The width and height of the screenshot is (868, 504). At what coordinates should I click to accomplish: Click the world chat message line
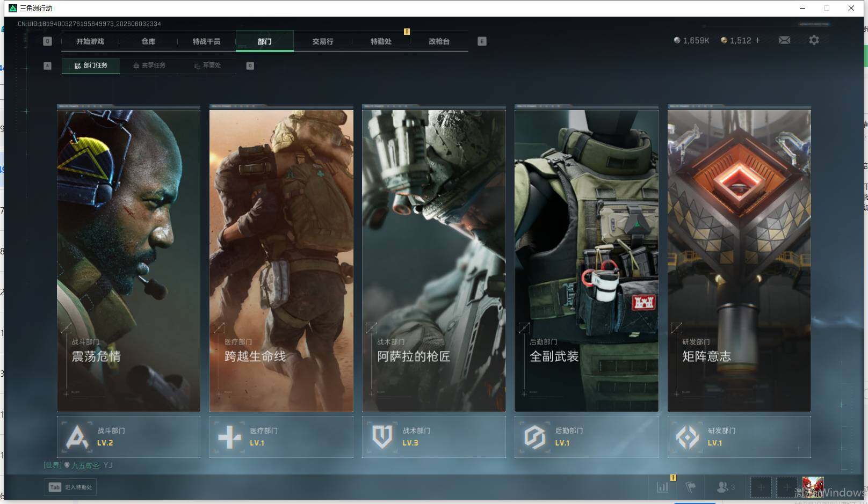[x=78, y=465]
